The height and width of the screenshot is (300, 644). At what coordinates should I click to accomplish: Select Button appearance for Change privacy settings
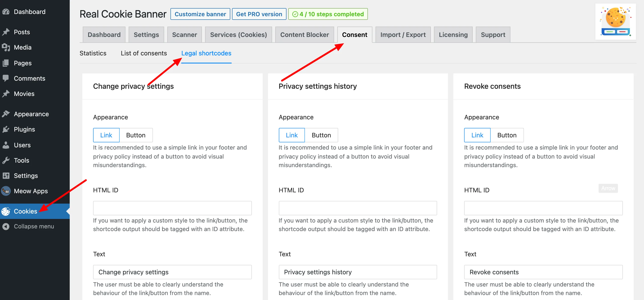point(136,135)
